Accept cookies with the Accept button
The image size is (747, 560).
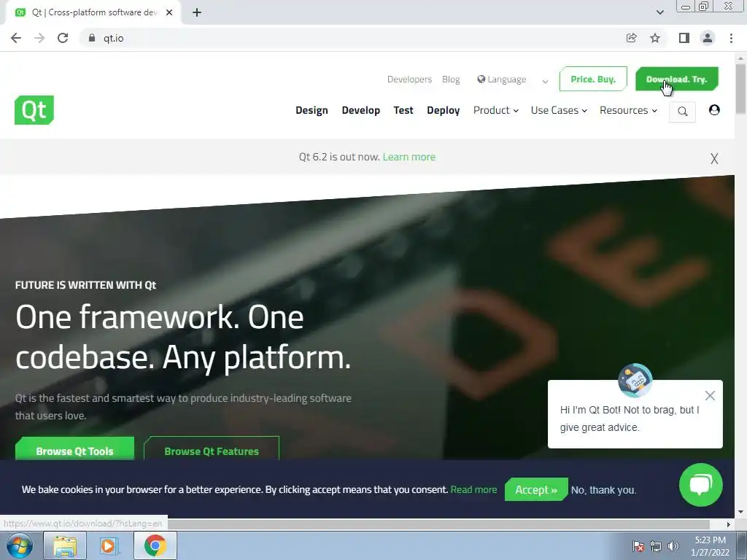pos(536,489)
